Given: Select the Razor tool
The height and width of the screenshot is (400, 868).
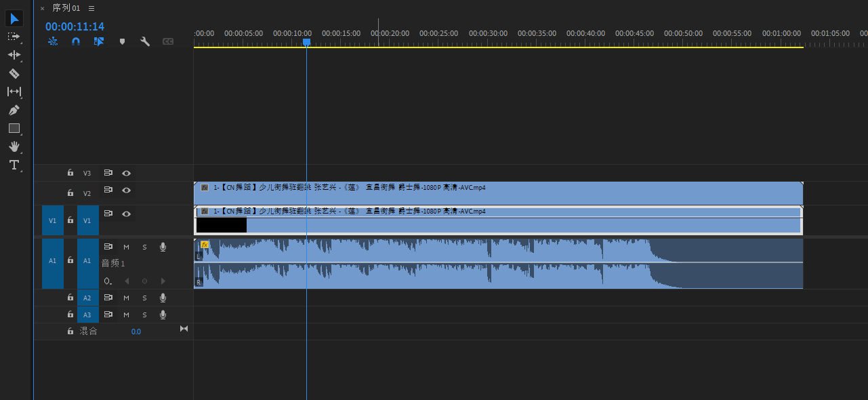Looking at the screenshot, I should click(14, 73).
